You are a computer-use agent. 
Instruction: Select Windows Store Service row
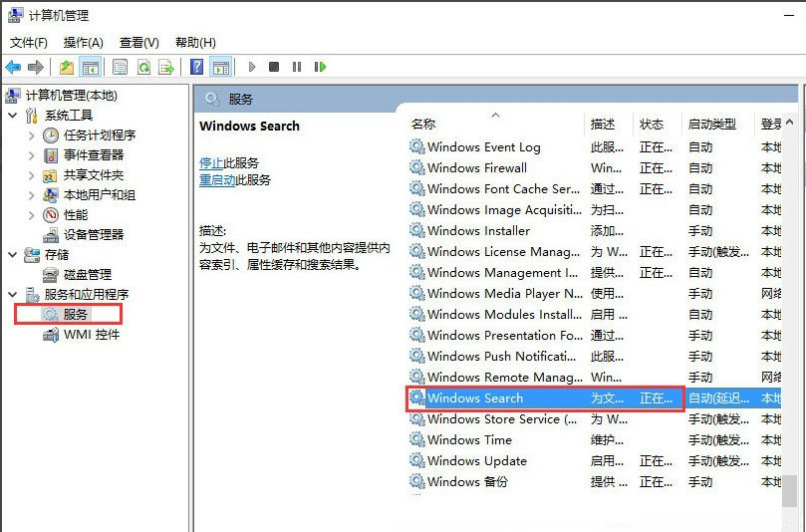(x=595, y=419)
